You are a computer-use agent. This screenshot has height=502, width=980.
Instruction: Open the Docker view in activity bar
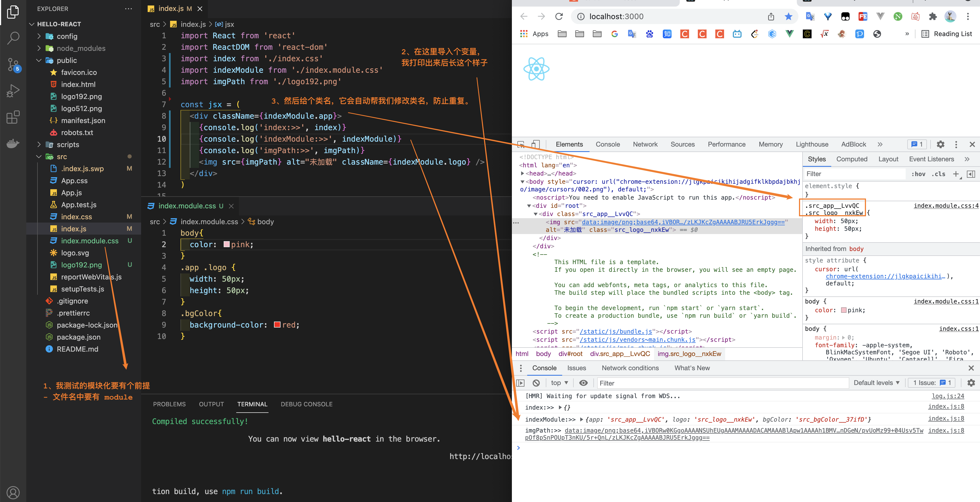(13, 143)
